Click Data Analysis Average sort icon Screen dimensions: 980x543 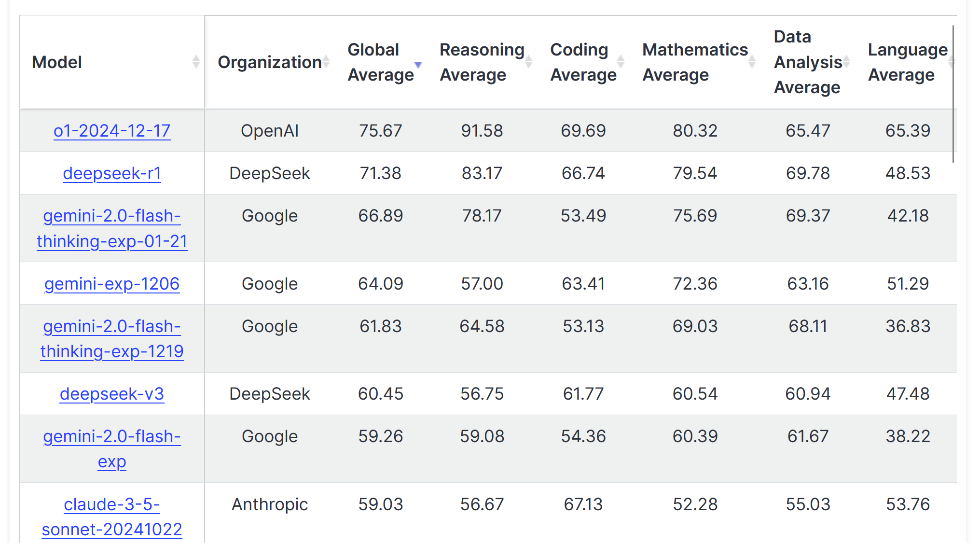[847, 62]
